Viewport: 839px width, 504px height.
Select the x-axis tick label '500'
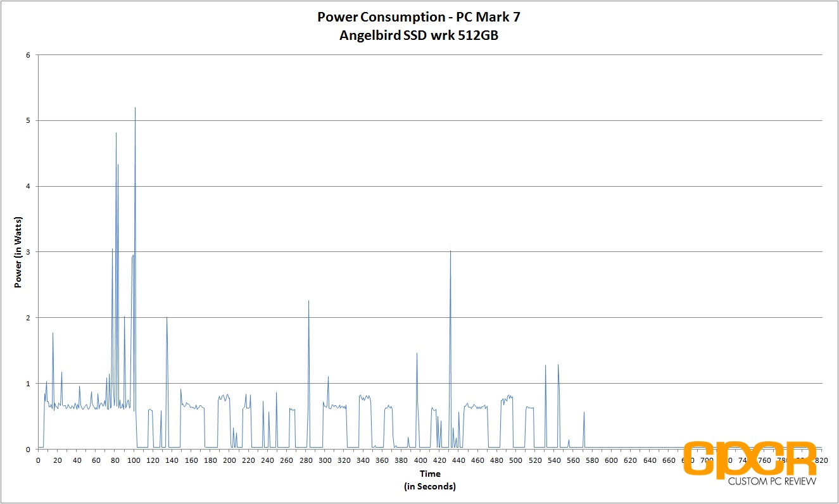(516, 460)
